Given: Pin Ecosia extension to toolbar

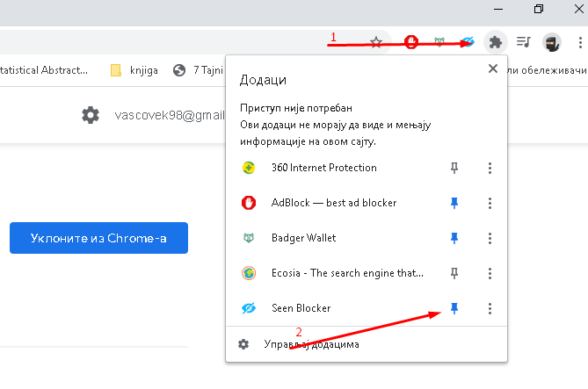Looking at the screenshot, I should click(454, 274).
